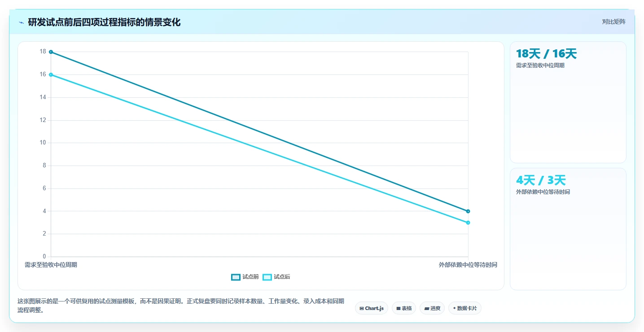This screenshot has width=644, height=332.
Task: Click the footnote text about 试点测量模板
Action: click(181, 306)
